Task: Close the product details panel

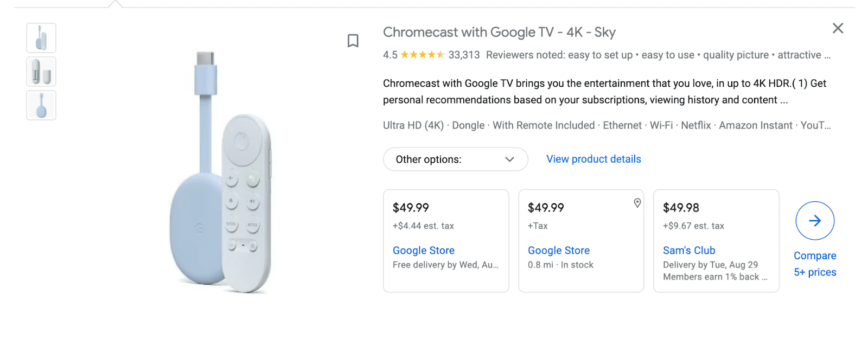Action: pos(838,28)
